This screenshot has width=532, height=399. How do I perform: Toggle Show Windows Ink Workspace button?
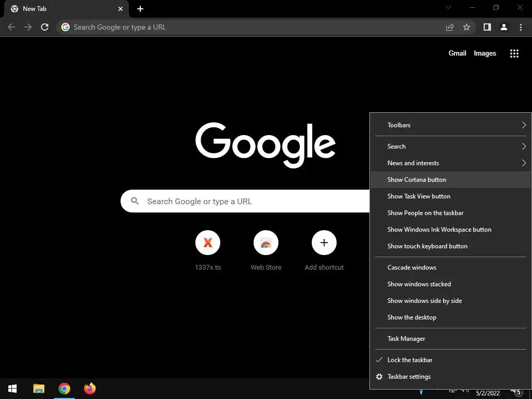tap(451, 229)
